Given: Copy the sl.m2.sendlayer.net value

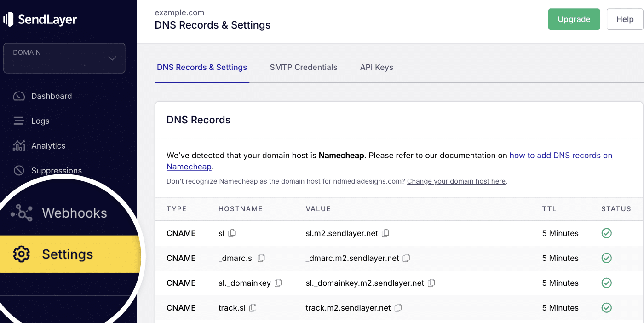Looking at the screenshot, I should coord(385,233).
